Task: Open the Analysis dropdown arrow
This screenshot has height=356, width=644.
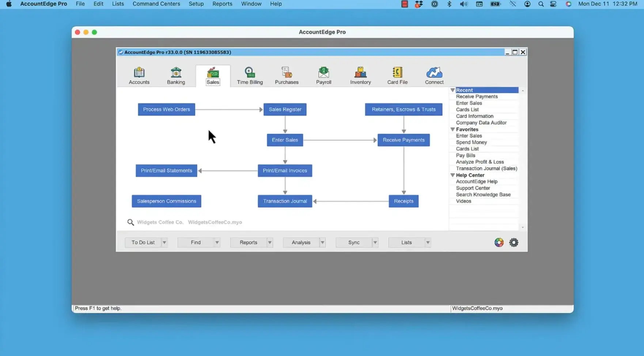Action: click(x=322, y=242)
